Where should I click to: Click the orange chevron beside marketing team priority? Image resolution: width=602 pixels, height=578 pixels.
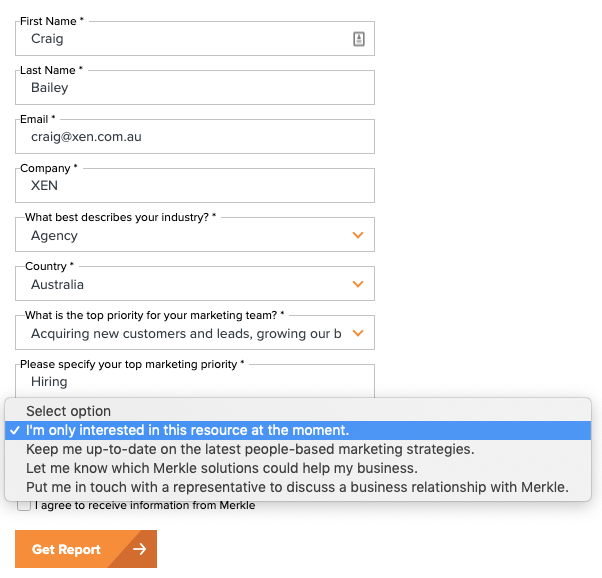pos(358,333)
